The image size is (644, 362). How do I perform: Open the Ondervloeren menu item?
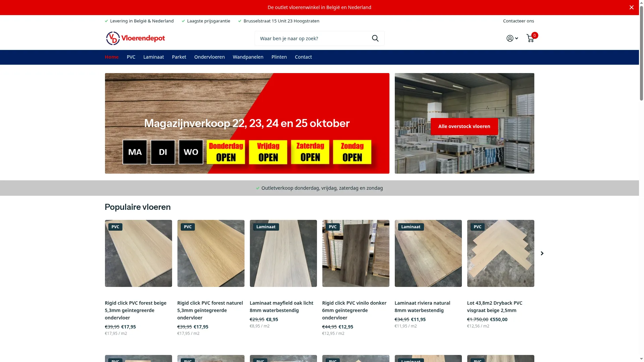tap(209, 57)
